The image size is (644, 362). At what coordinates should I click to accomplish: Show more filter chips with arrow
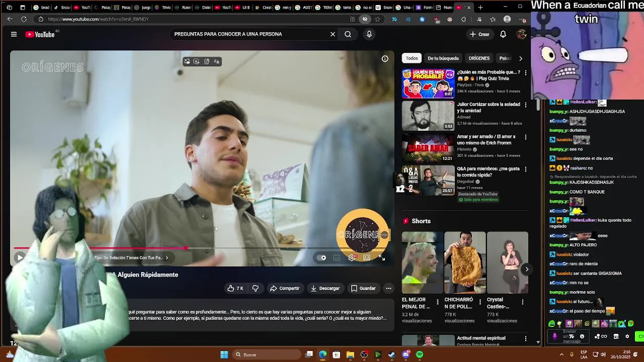tap(521, 58)
